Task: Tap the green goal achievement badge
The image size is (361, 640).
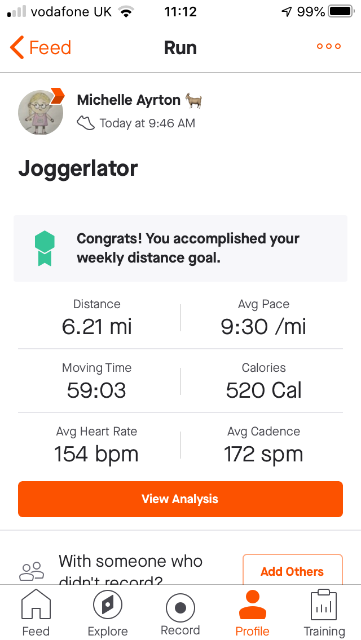Action: click(45, 248)
